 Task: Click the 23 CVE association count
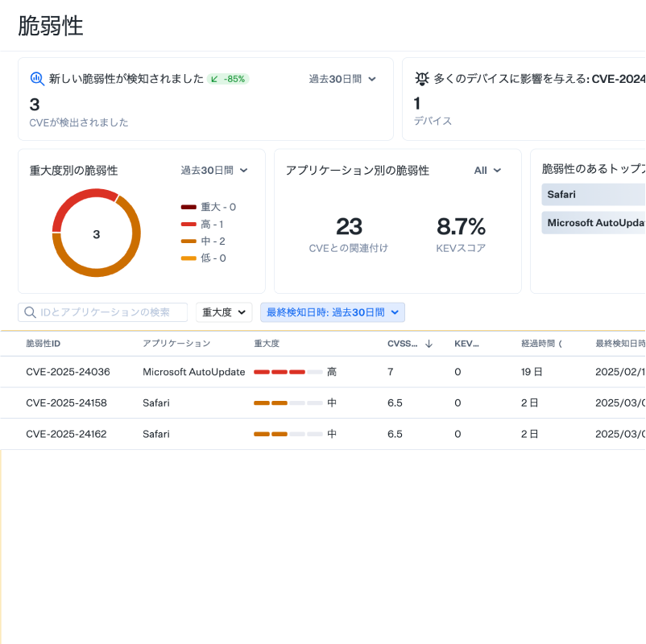(350, 226)
